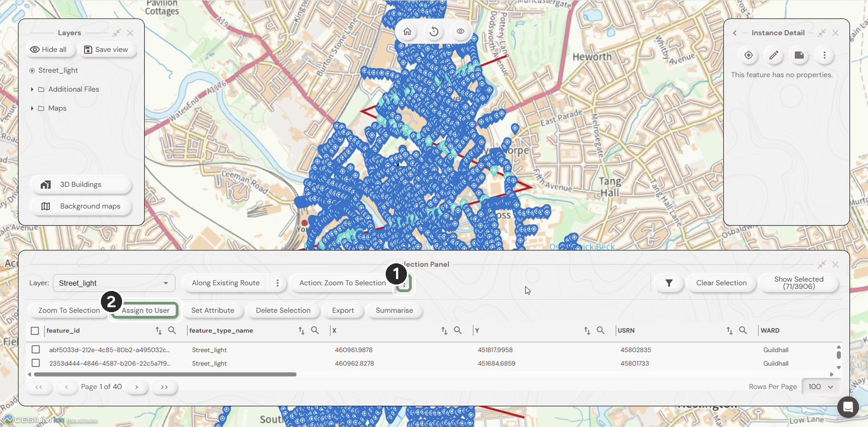Select the Street_light layer radio button

32,70
